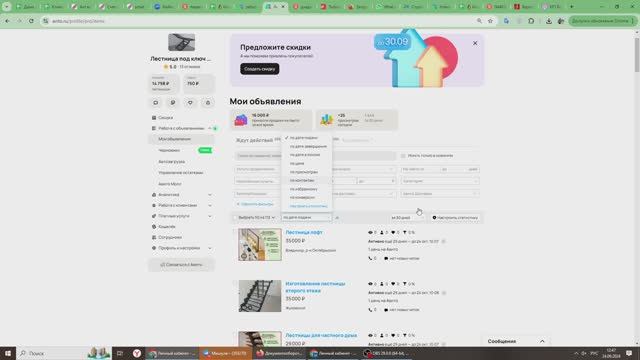Screen dimensions: 640x360
Task: Open the Выбрать 50 из 113 dropdown
Action: [x=257, y=218]
